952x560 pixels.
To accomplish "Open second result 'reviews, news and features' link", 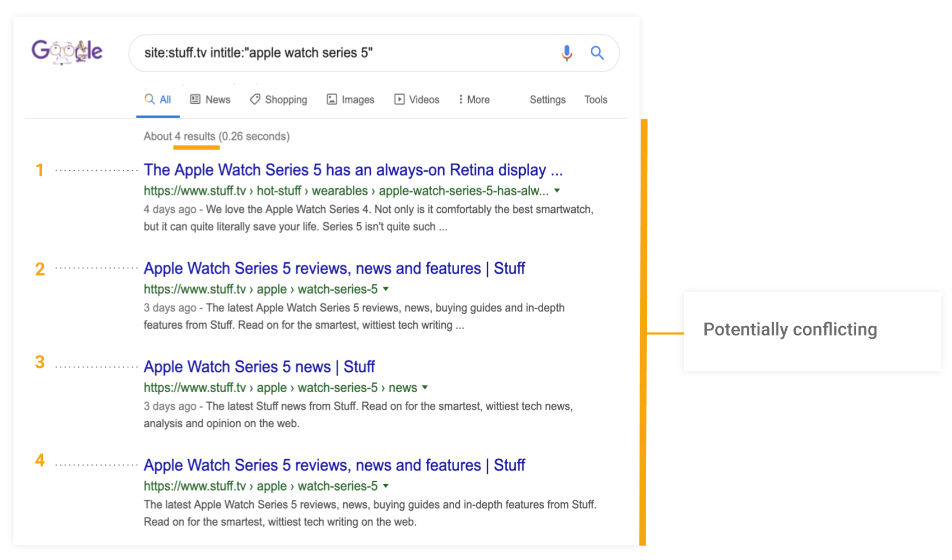I will [x=334, y=268].
